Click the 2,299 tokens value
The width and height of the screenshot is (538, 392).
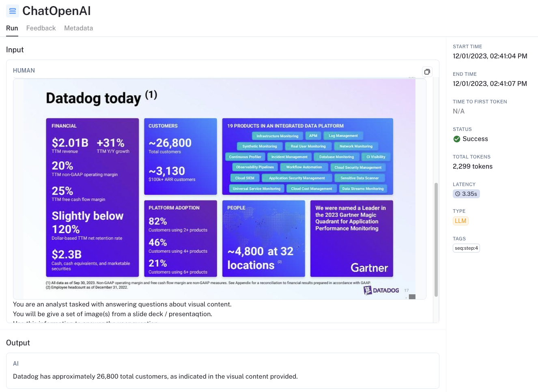coord(473,167)
